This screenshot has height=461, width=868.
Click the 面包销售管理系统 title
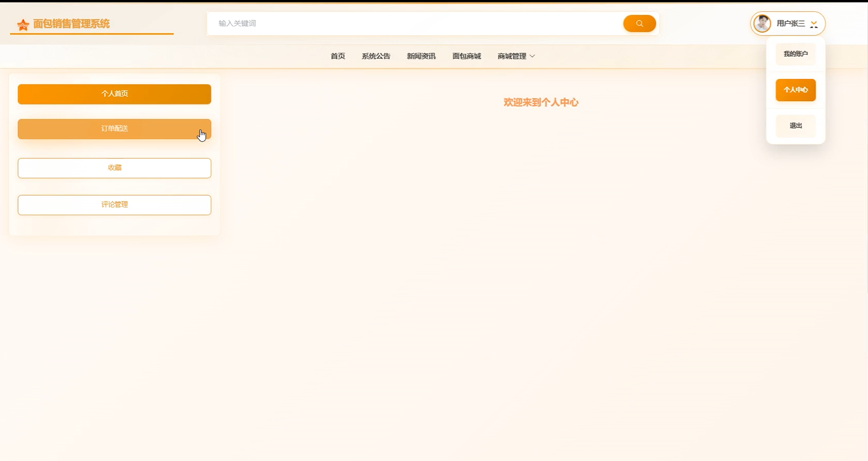(x=71, y=24)
